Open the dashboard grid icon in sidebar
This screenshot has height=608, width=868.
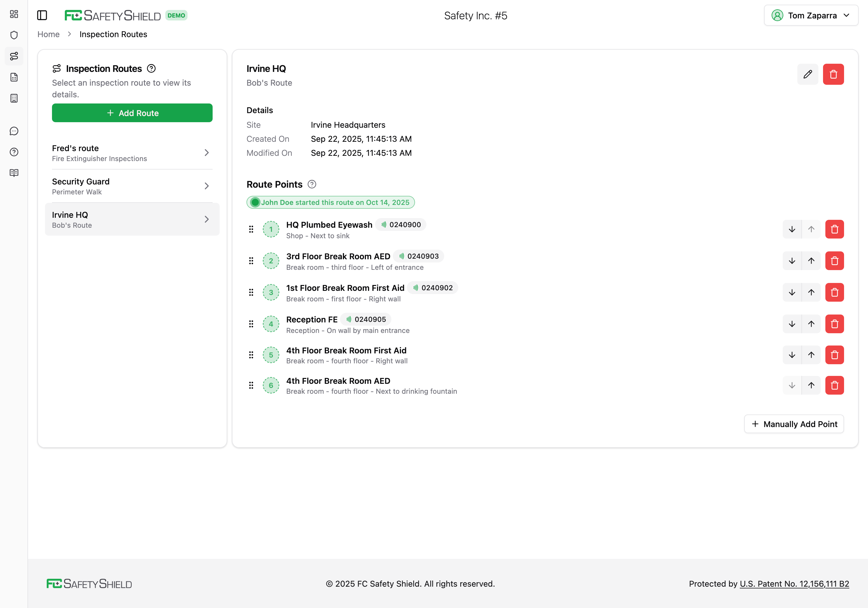point(14,14)
